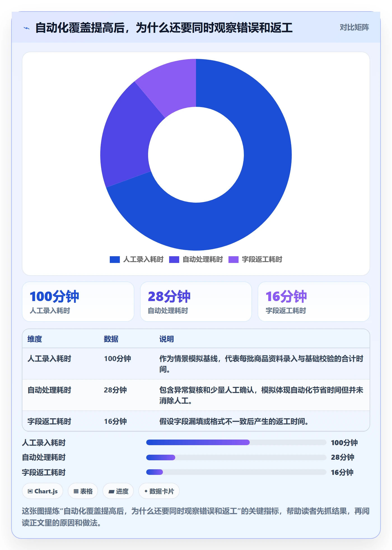The height and width of the screenshot is (550, 392).
Task: Click the 16分钟 cell in the table's 数据 column
Action: (x=115, y=421)
